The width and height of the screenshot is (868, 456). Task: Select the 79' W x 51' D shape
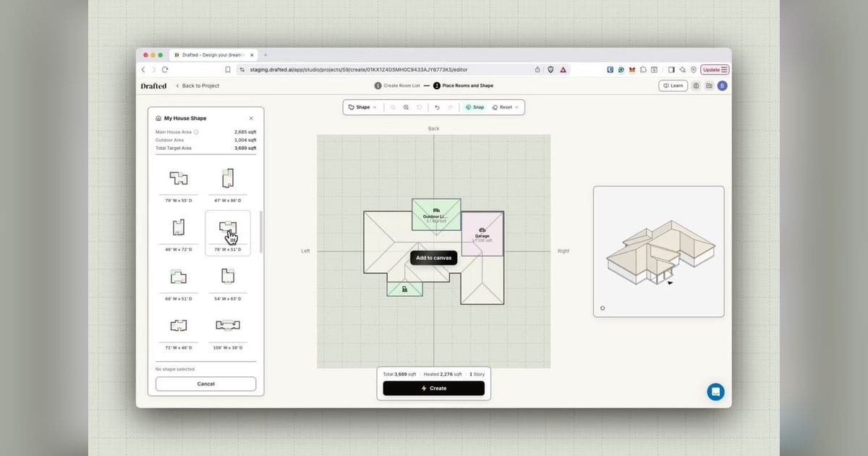tap(228, 234)
